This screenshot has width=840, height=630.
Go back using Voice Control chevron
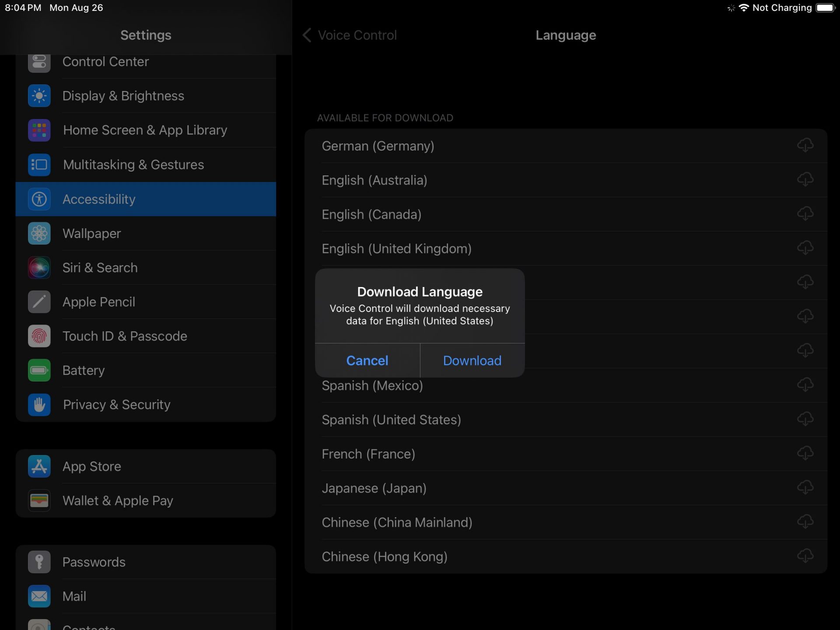pos(307,35)
